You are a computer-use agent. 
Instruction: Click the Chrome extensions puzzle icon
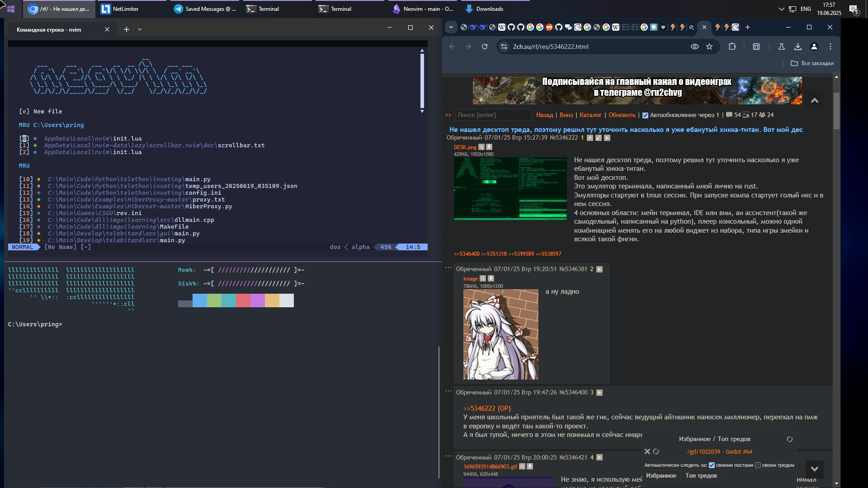point(732,47)
